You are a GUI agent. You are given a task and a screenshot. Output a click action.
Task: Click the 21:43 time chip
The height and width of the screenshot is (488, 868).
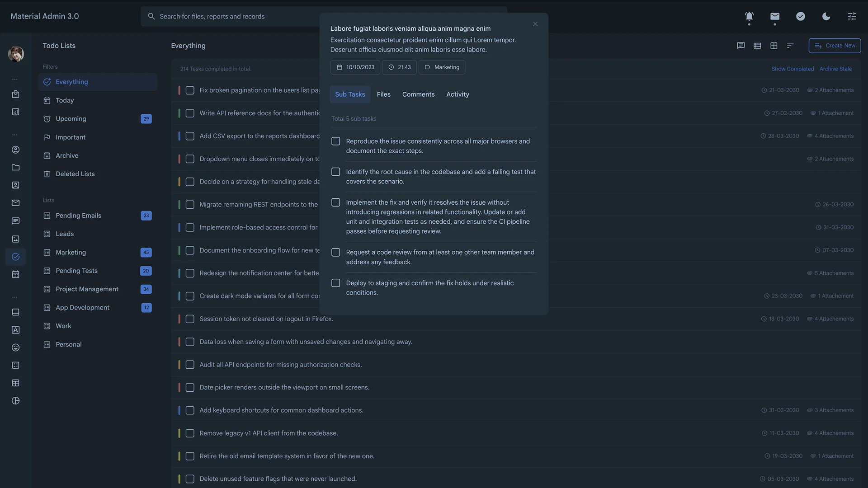click(400, 67)
